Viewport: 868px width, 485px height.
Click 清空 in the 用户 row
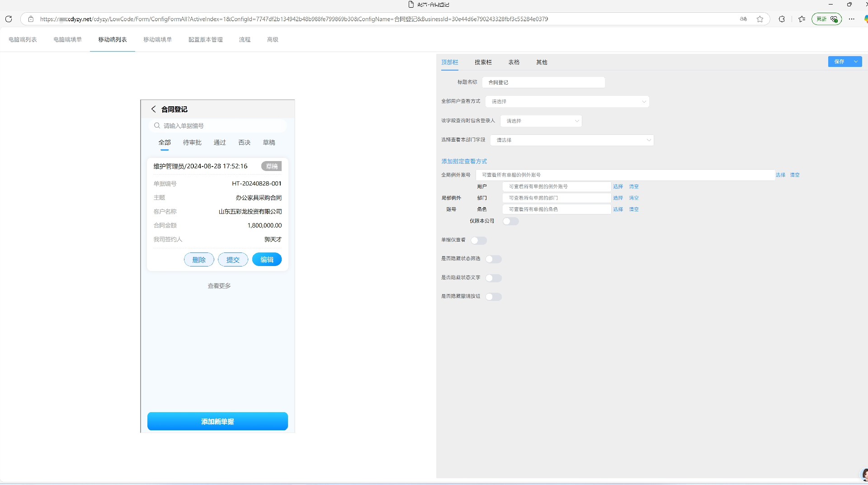point(634,186)
